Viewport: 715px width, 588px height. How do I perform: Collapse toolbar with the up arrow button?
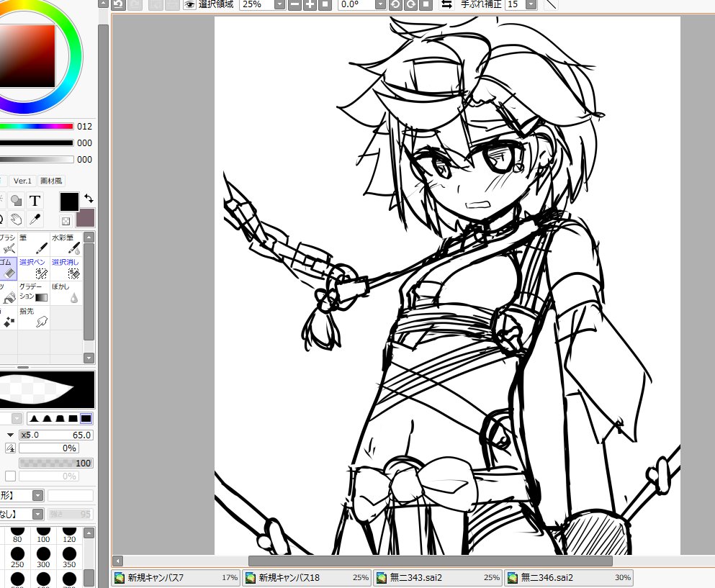104,4
